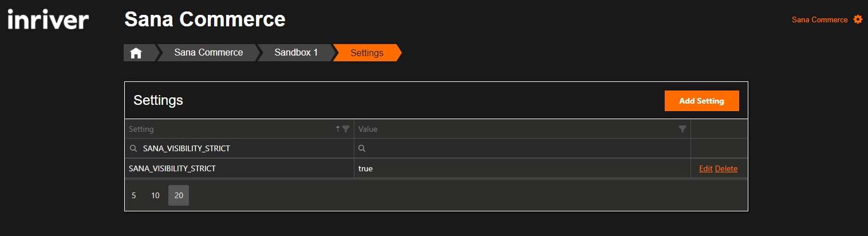Go to home via breadcrumb house icon
The width and height of the screenshot is (868, 236).
pyautogui.click(x=136, y=53)
